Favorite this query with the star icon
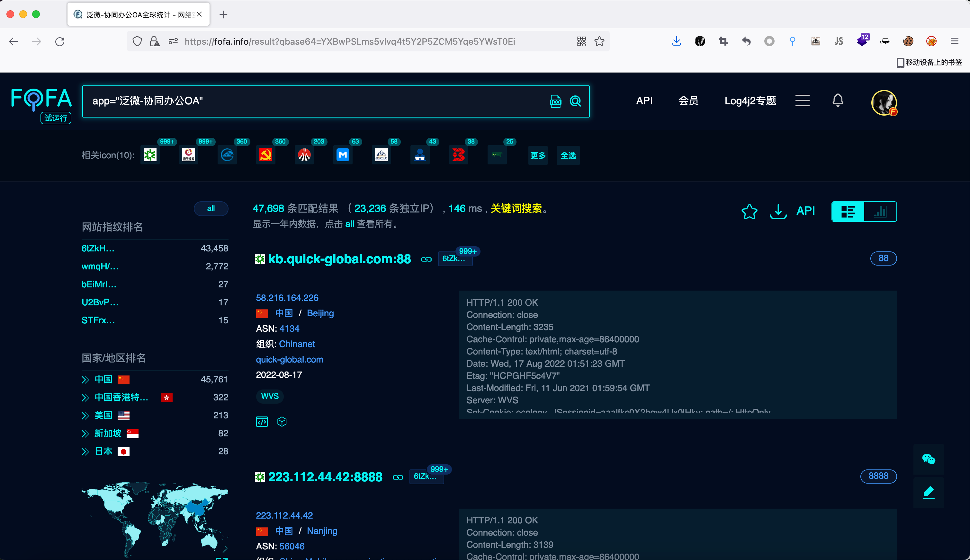Screen dimensions: 970x560 click(x=749, y=211)
